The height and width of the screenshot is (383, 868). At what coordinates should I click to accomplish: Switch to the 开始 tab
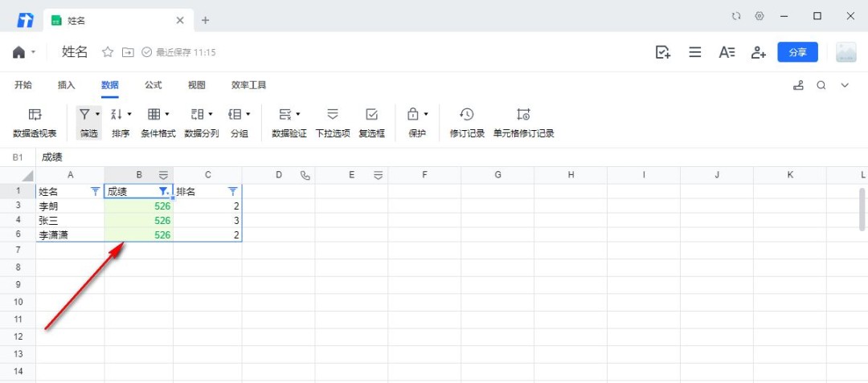coord(23,85)
